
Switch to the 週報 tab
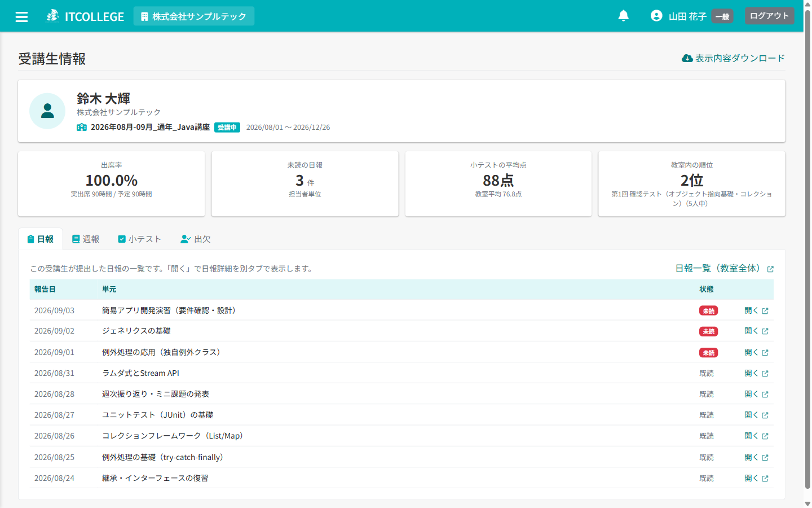pos(86,239)
